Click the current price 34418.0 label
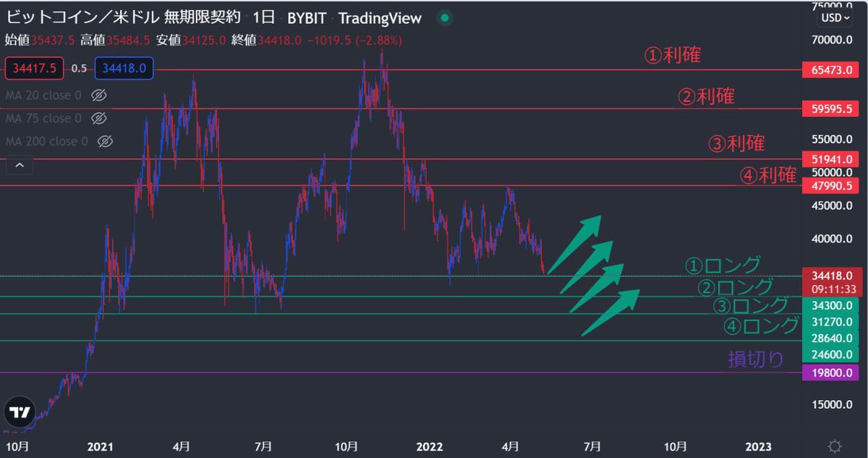The width and height of the screenshot is (868, 458). pyautogui.click(x=832, y=276)
